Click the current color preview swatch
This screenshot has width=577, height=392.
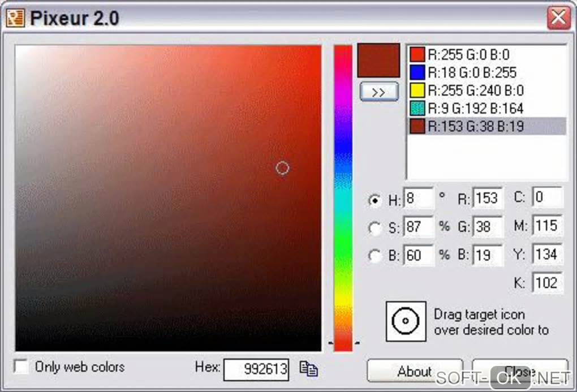(x=378, y=61)
